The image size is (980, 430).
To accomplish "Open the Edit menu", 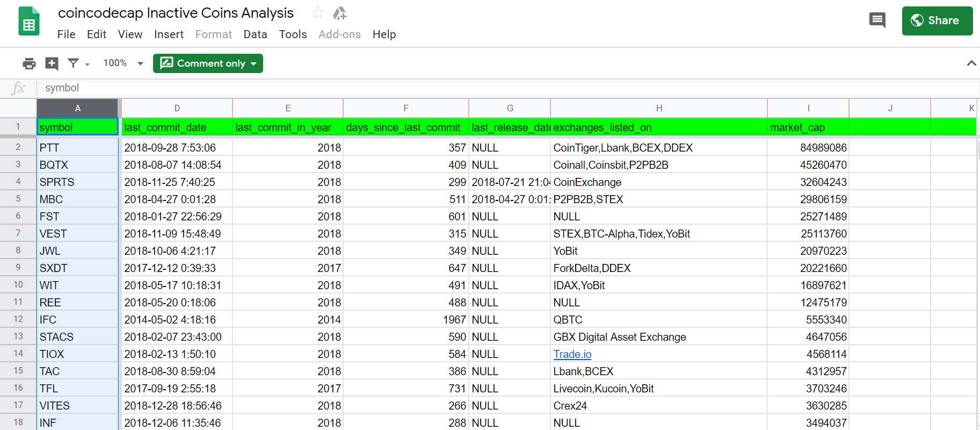I will coord(97,34).
